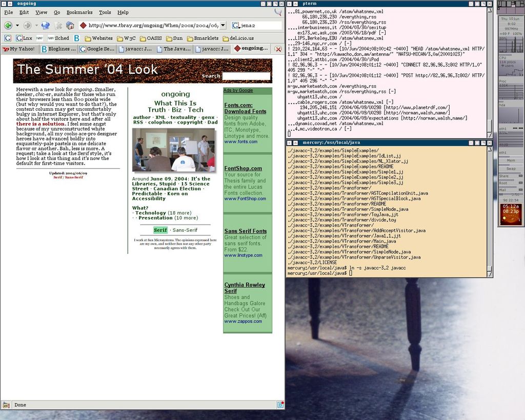Screen dimensions: 525x420
Task: Open the W3C bookmark folder
Action: tap(126, 38)
